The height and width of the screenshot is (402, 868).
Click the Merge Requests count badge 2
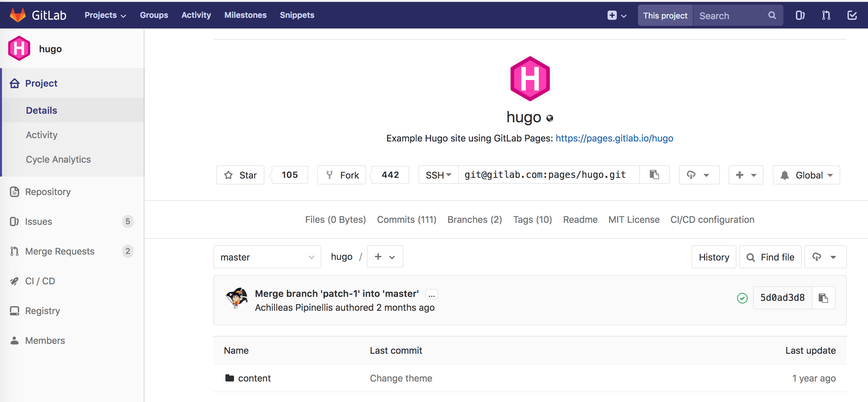128,251
